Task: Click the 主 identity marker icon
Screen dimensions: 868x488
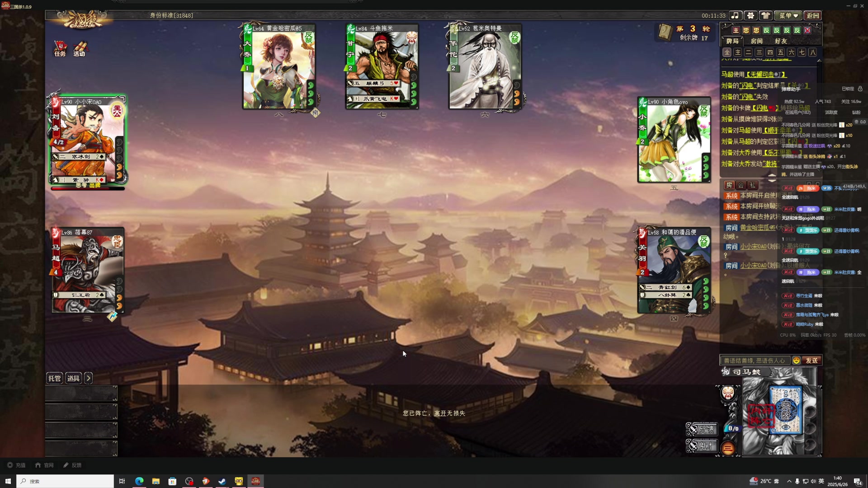Action: coord(736,30)
